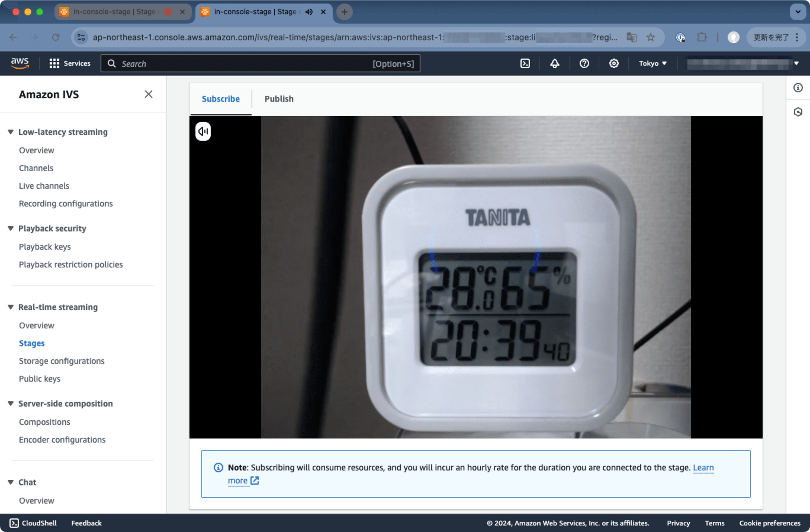Click the AWS logo home icon
This screenshot has width=810, height=532.
(x=19, y=63)
